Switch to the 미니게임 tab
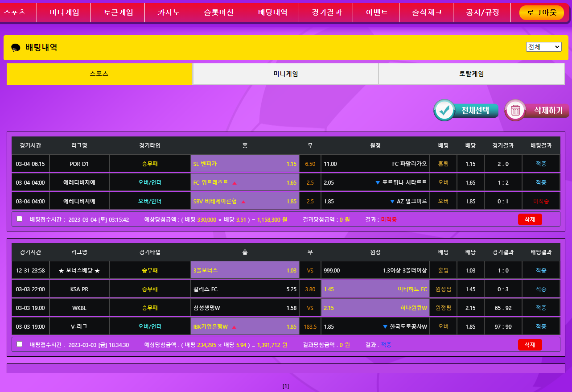 point(285,74)
